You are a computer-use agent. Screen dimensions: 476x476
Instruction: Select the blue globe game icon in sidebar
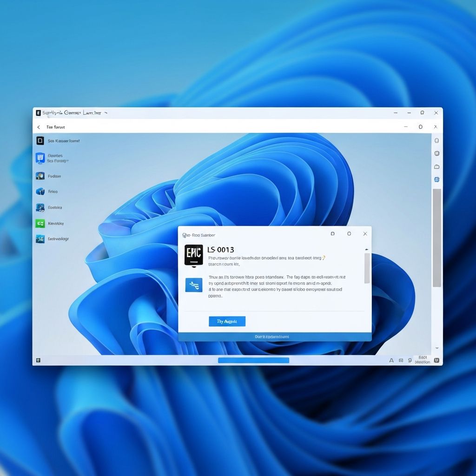[40, 192]
